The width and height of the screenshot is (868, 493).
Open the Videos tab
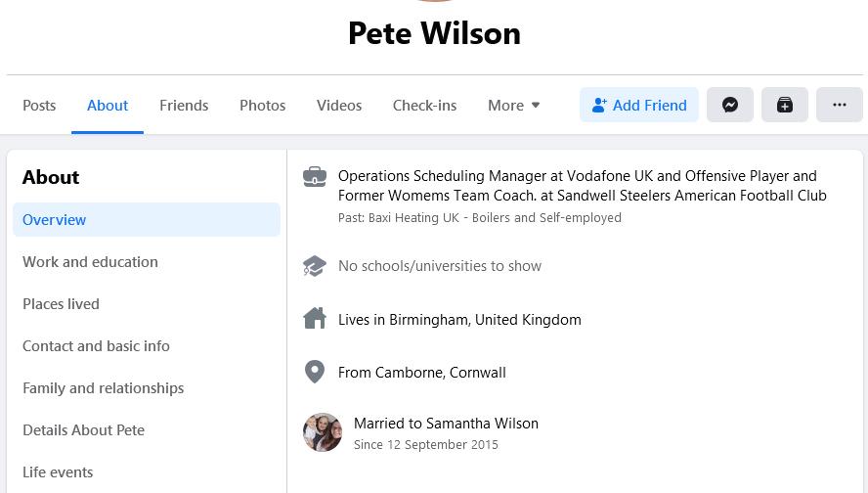pyautogui.click(x=339, y=105)
